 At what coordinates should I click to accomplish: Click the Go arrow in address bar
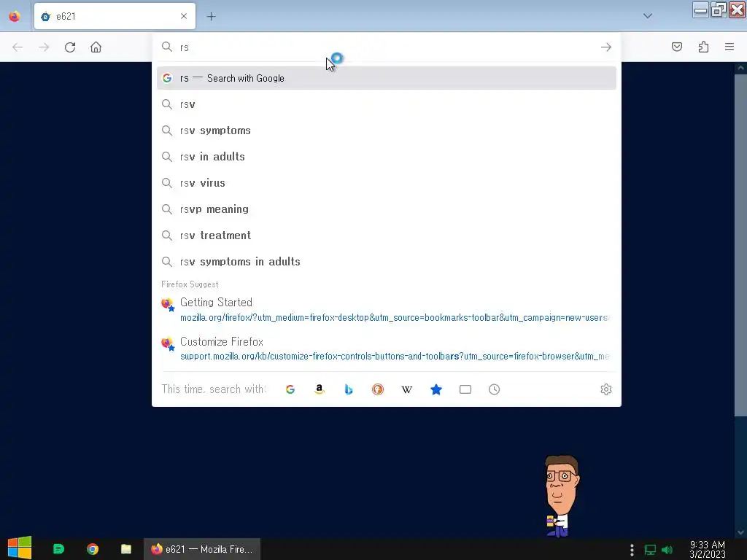tap(606, 47)
